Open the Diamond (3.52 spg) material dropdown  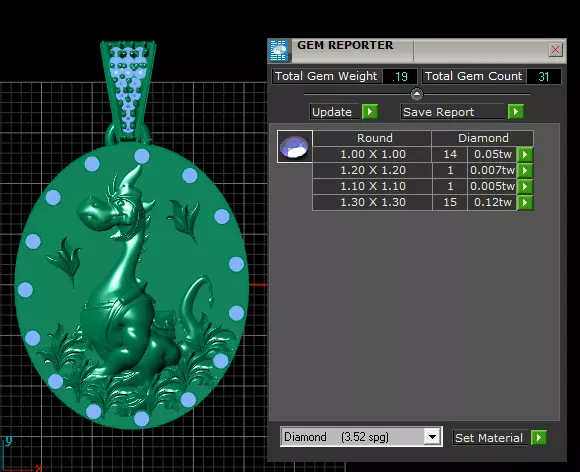pyautogui.click(x=361, y=437)
